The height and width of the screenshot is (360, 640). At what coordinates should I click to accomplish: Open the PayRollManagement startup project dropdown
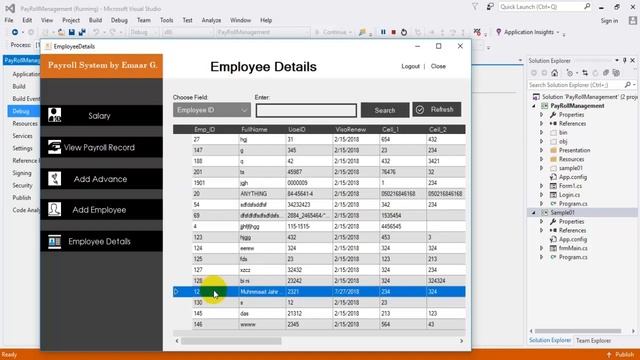pyautogui.click(x=262, y=32)
